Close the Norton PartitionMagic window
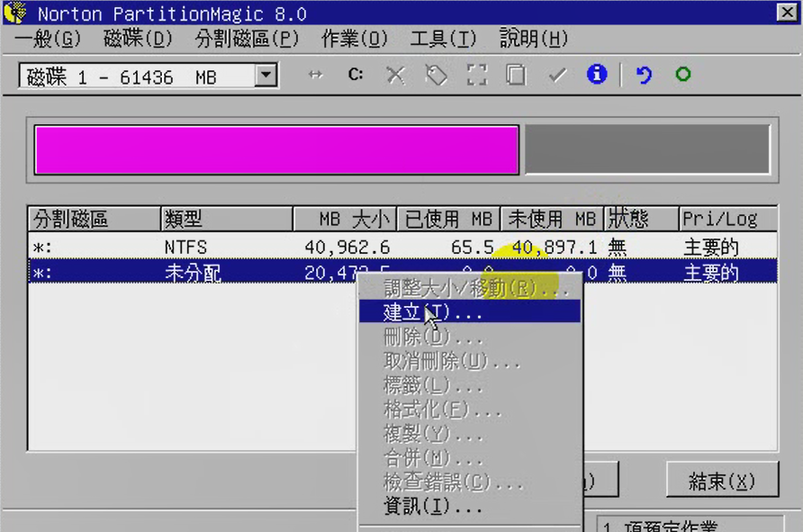Image resolution: width=803 pixels, height=532 pixels. (787, 13)
